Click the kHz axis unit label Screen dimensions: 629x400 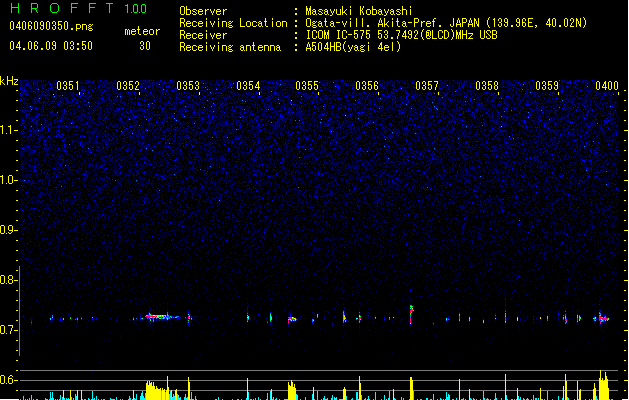9,81
